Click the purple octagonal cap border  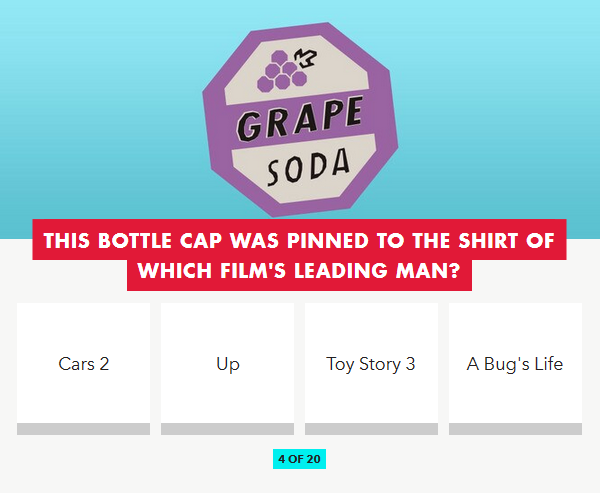tap(214, 126)
